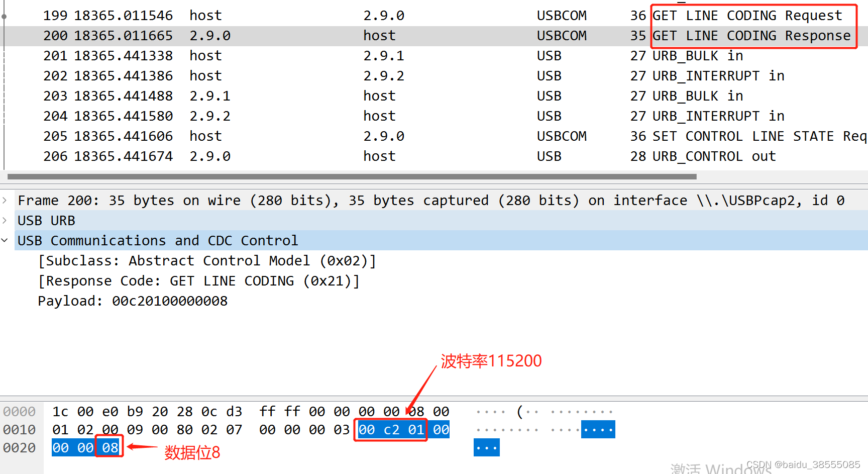The image size is (868, 474).
Task: Select the Response Code GET LINE CODING field
Action: [199, 280]
